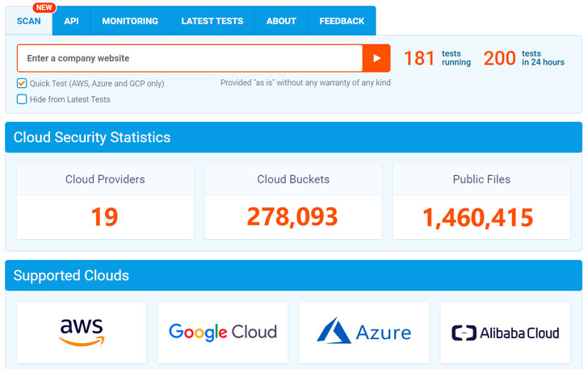Image resolution: width=588 pixels, height=369 pixels.
Task: Click the 181 tests running counter
Action: tap(436, 58)
